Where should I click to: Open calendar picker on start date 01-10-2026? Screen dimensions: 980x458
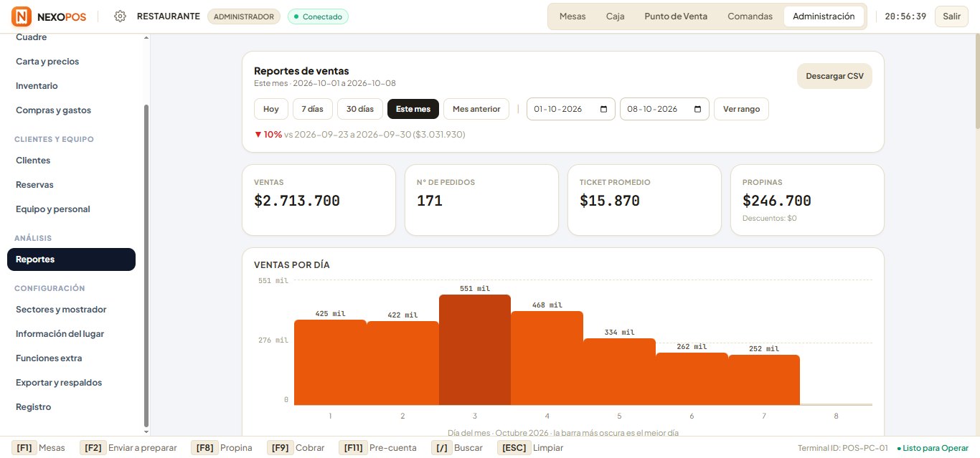click(x=603, y=109)
